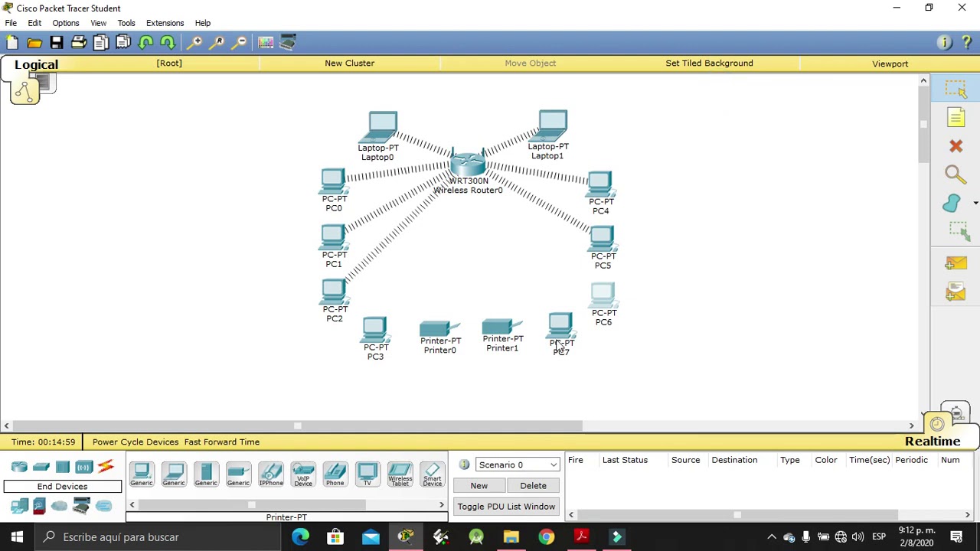
Task: Redo with the green right arrow
Action: point(168,43)
